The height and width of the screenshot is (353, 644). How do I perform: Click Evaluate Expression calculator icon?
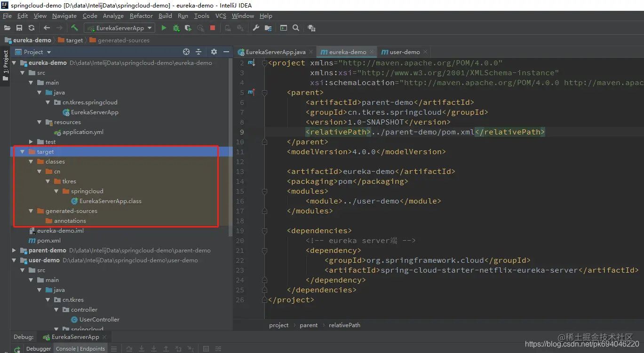pyautogui.click(x=206, y=349)
